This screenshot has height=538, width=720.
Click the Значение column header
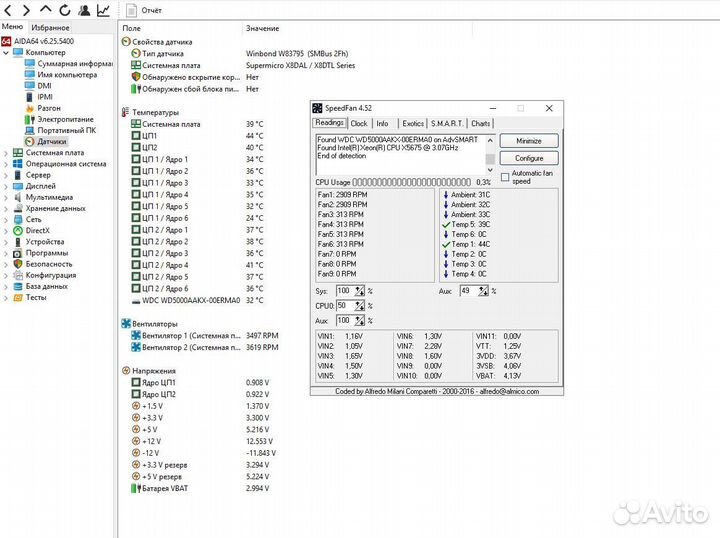(x=262, y=28)
